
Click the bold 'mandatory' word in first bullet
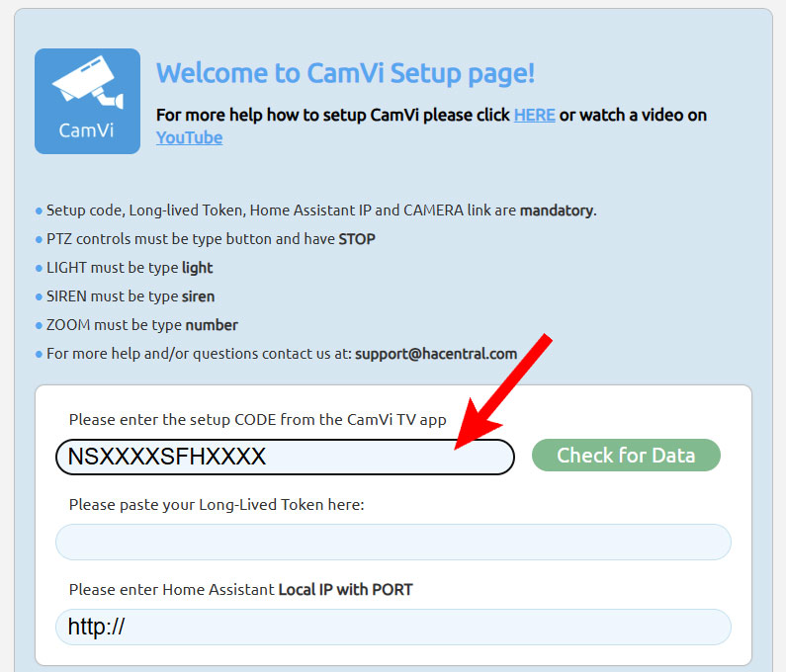click(x=557, y=210)
